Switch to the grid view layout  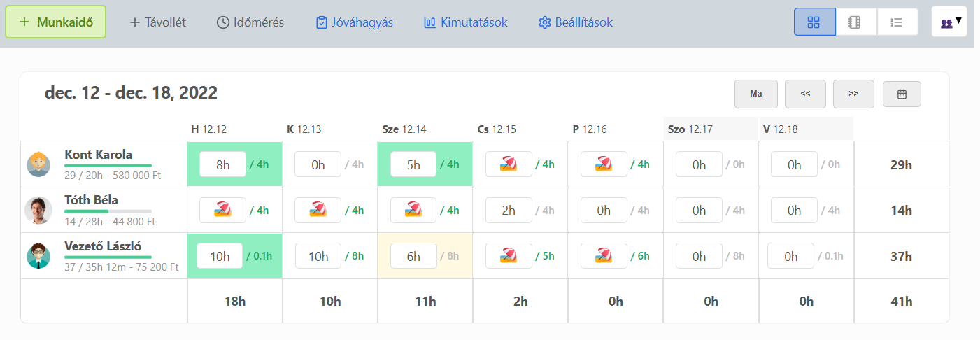[814, 22]
